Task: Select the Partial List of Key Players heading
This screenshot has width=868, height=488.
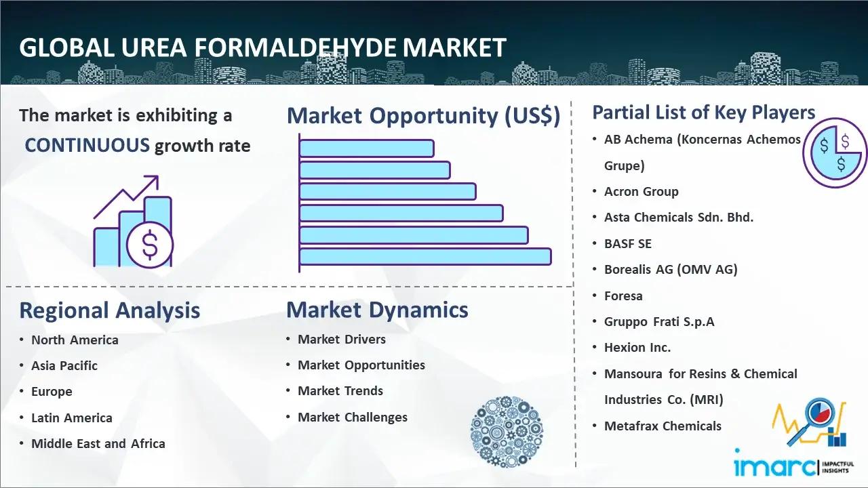Action: click(704, 113)
